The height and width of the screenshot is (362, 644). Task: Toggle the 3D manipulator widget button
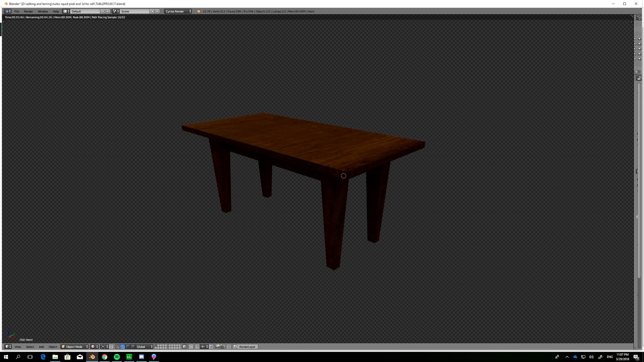coord(117,347)
